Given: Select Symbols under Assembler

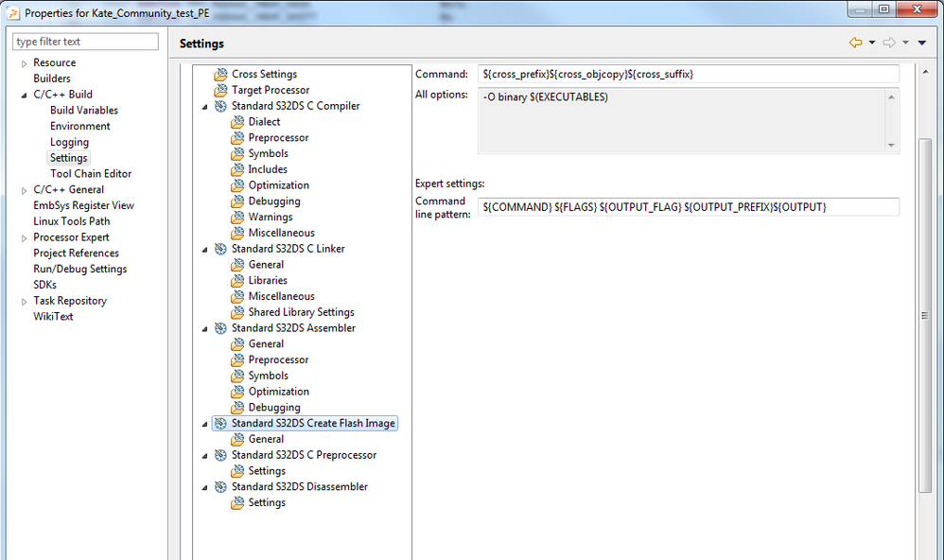Looking at the screenshot, I should [268, 376].
